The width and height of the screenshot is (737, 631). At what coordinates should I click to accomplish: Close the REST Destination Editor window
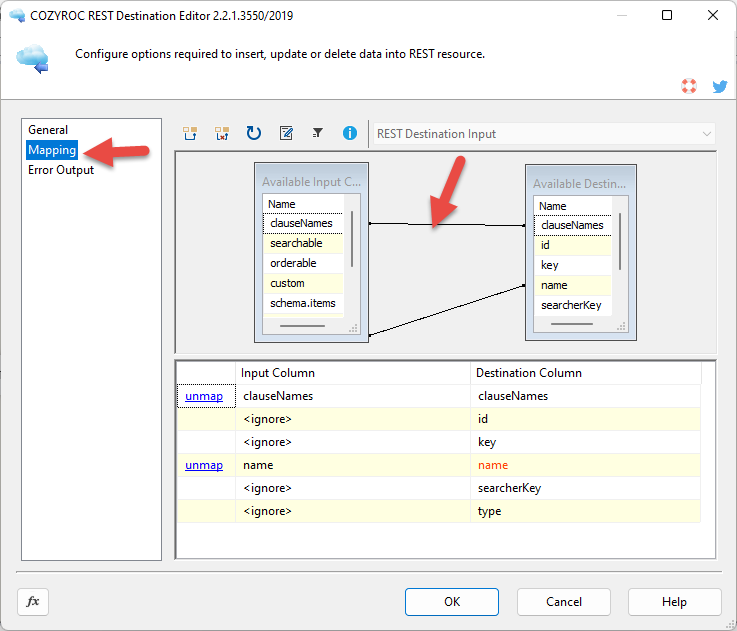click(713, 16)
